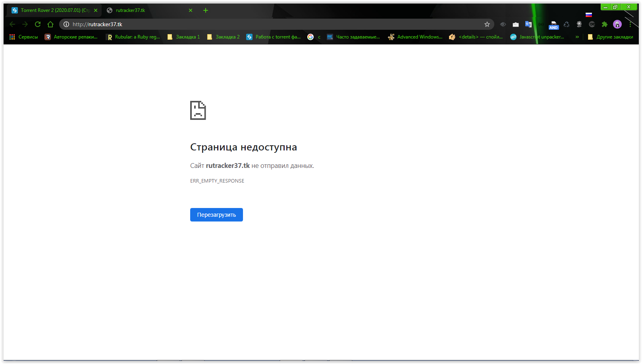Screen dimensions: 642x364
Task: Go to the home page via house icon
Action: tap(50, 24)
